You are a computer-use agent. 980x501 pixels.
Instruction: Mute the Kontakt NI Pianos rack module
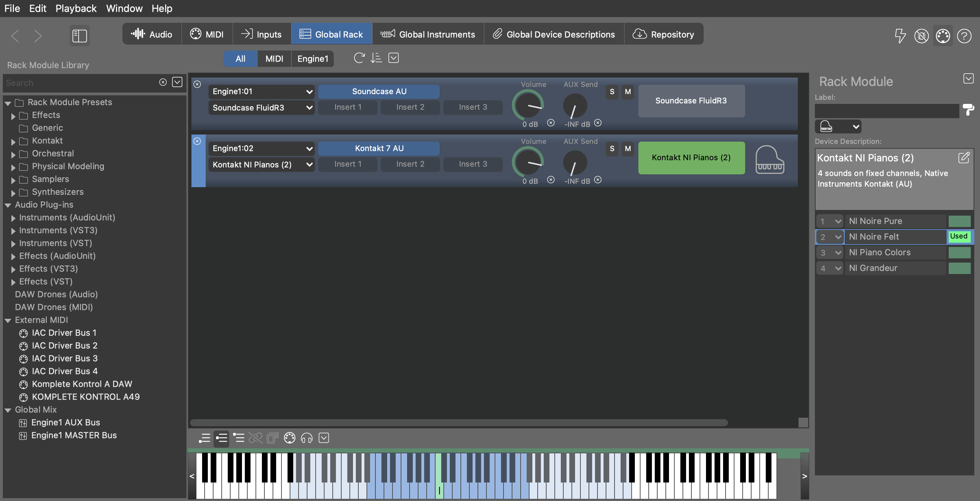(x=628, y=149)
